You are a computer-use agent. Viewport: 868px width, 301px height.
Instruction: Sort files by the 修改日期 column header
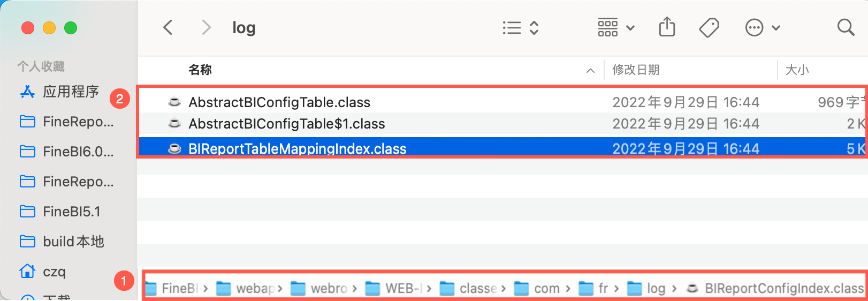(x=636, y=70)
